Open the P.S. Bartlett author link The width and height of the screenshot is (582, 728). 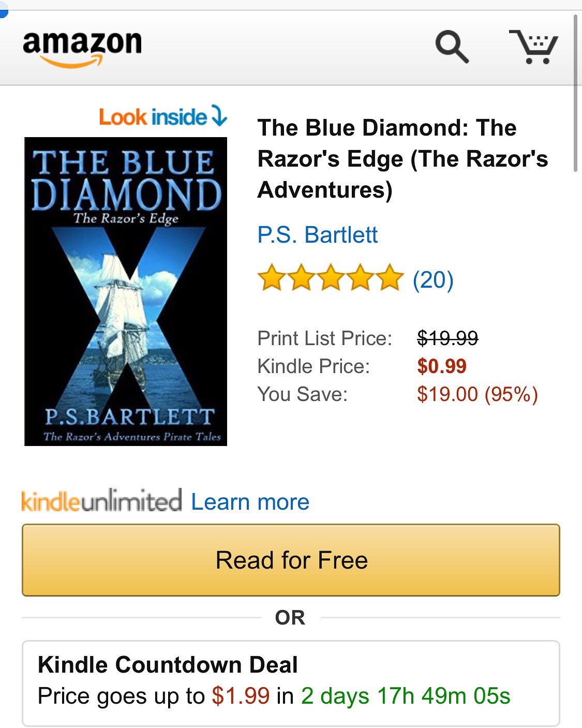[318, 235]
